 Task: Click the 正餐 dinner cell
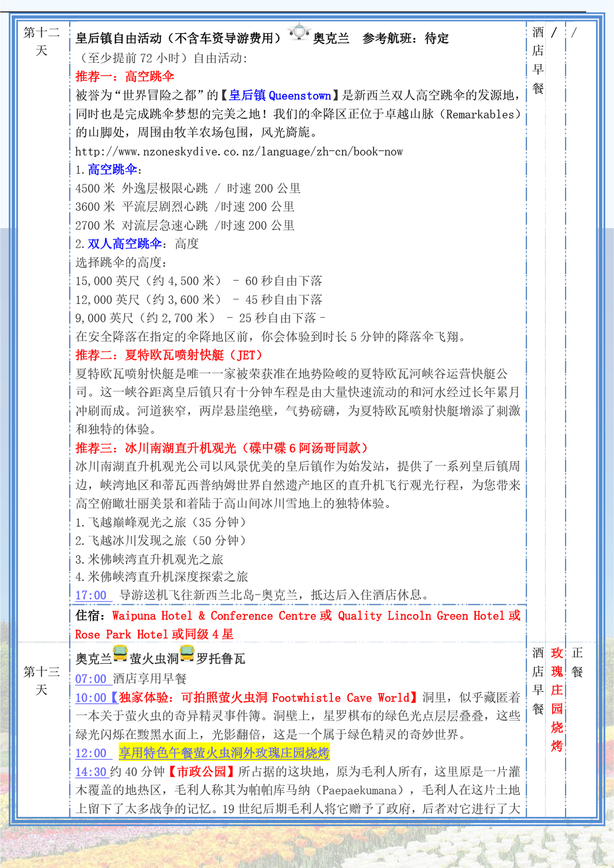[577, 662]
